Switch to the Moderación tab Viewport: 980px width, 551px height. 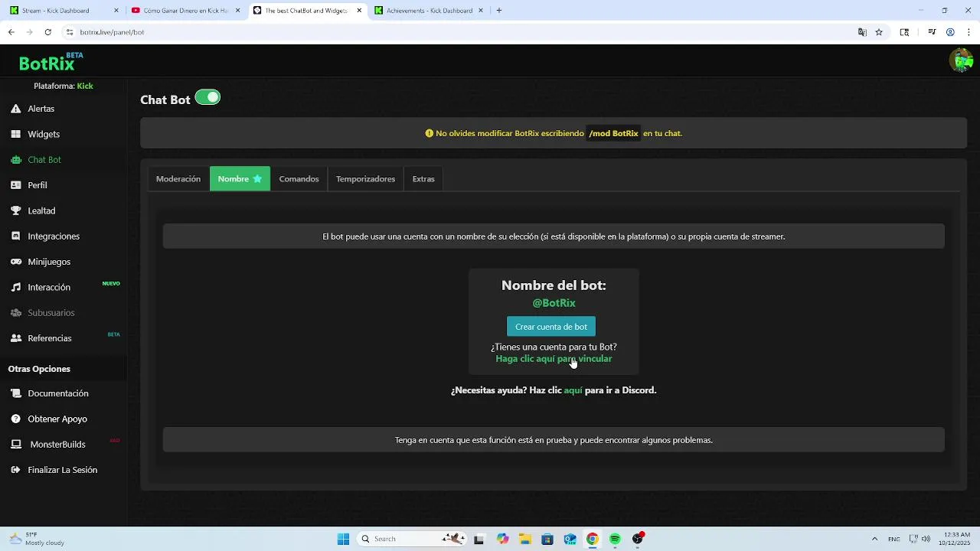click(178, 179)
